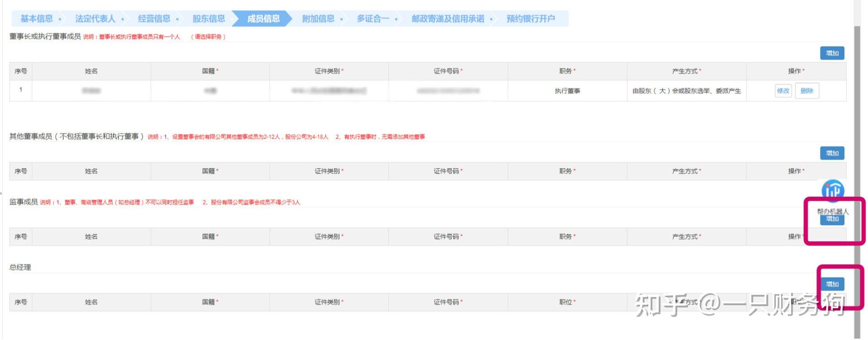This screenshot has height=340, width=868.
Task: Click 删除 for the 执行董事 row
Action: tap(807, 91)
